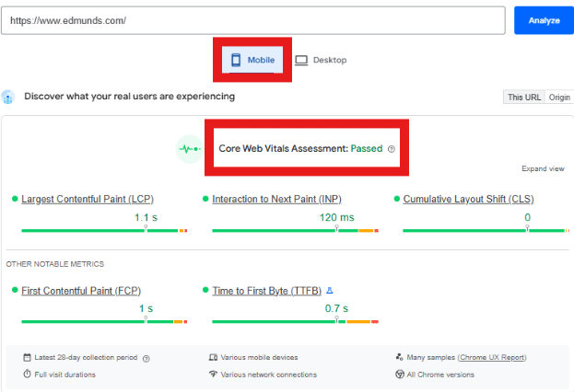This screenshot has width=574, height=392.
Task: Click the wifi icon for network connections
Action: 213,375
